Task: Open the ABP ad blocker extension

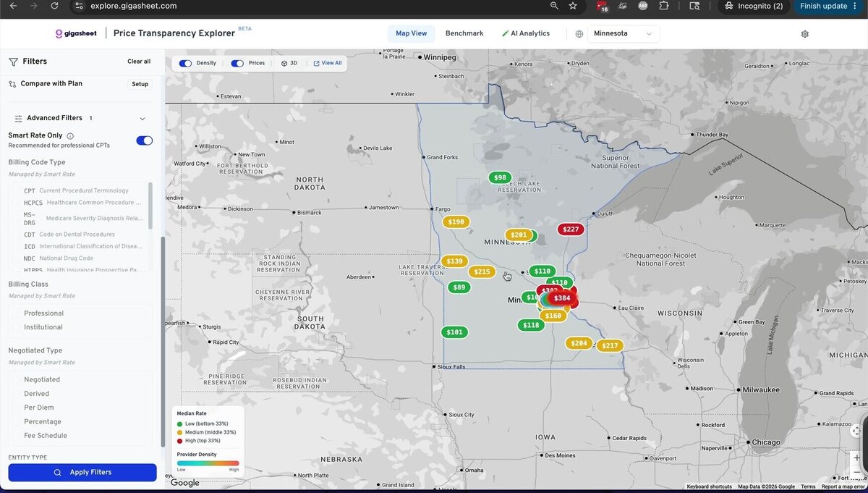Action: (x=642, y=6)
